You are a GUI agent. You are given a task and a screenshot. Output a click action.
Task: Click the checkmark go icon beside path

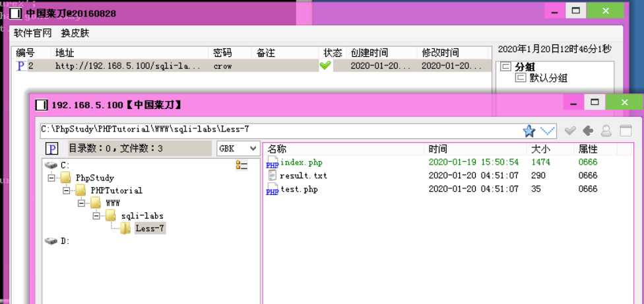(570, 131)
